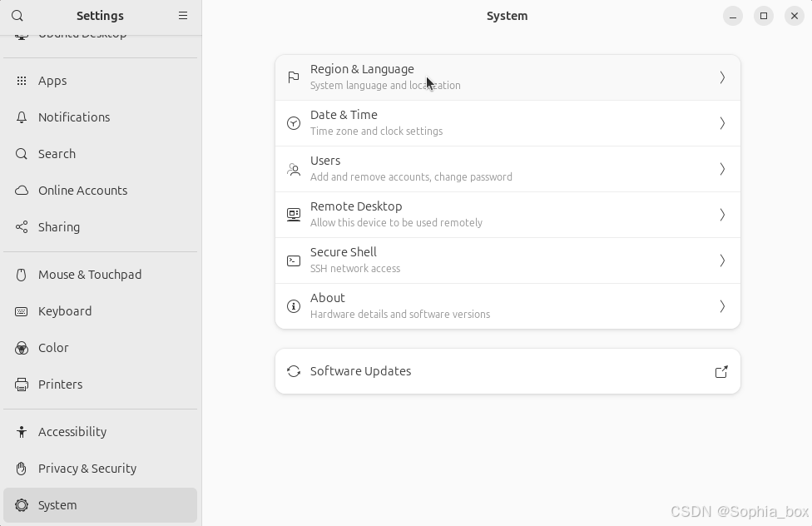The height and width of the screenshot is (526, 812).
Task: Open the Notifications settings panel
Action: click(x=74, y=117)
